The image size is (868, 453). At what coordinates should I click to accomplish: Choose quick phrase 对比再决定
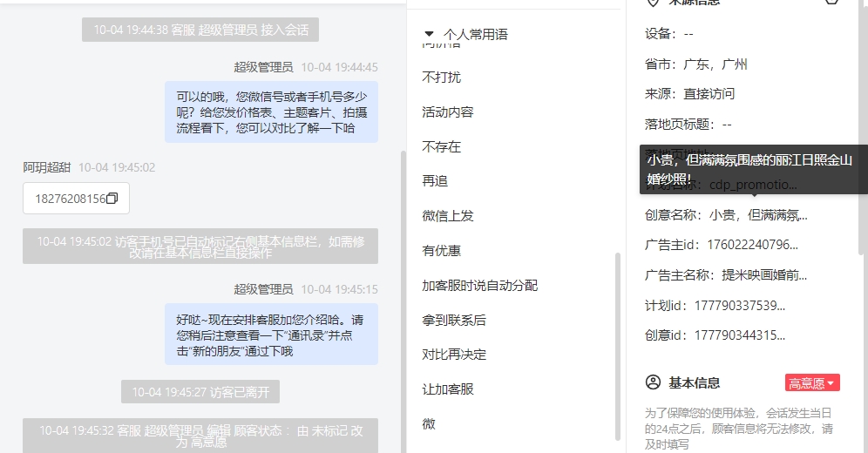454,355
